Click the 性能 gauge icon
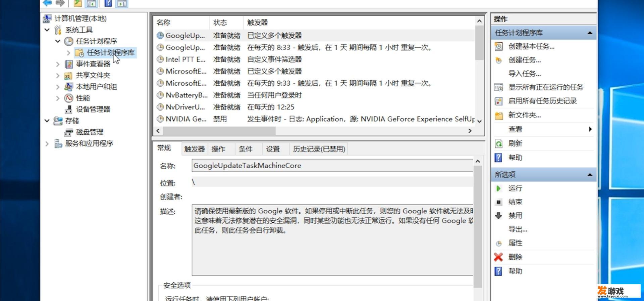The height and width of the screenshot is (301, 644). (68, 98)
